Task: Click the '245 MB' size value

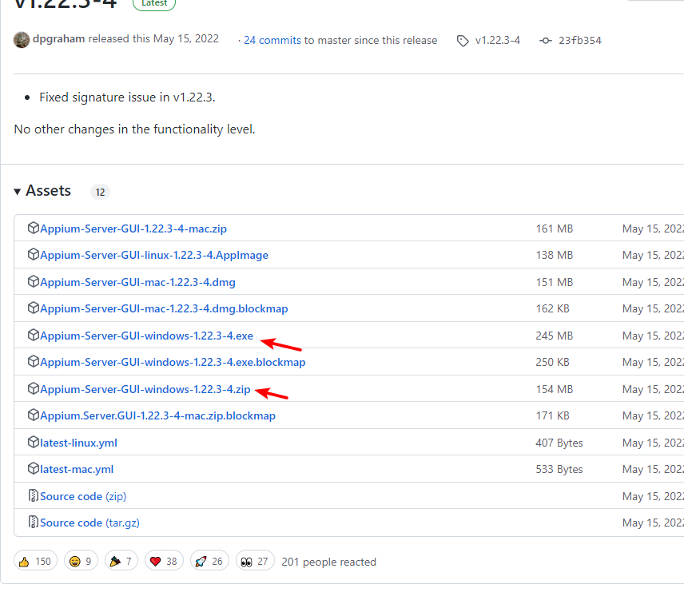Action: click(554, 336)
